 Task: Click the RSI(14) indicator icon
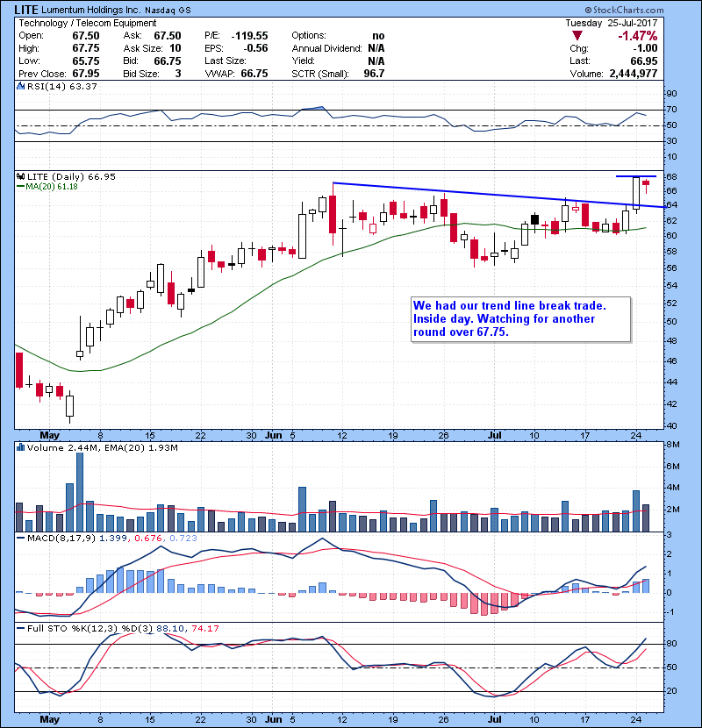pos(20,86)
